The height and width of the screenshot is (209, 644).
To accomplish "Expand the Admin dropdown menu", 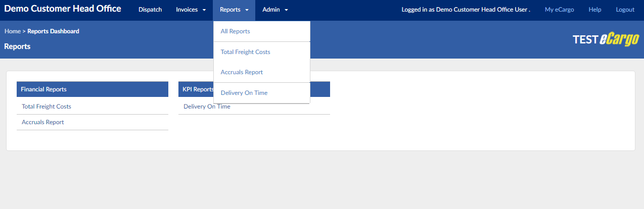I will click(275, 10).
